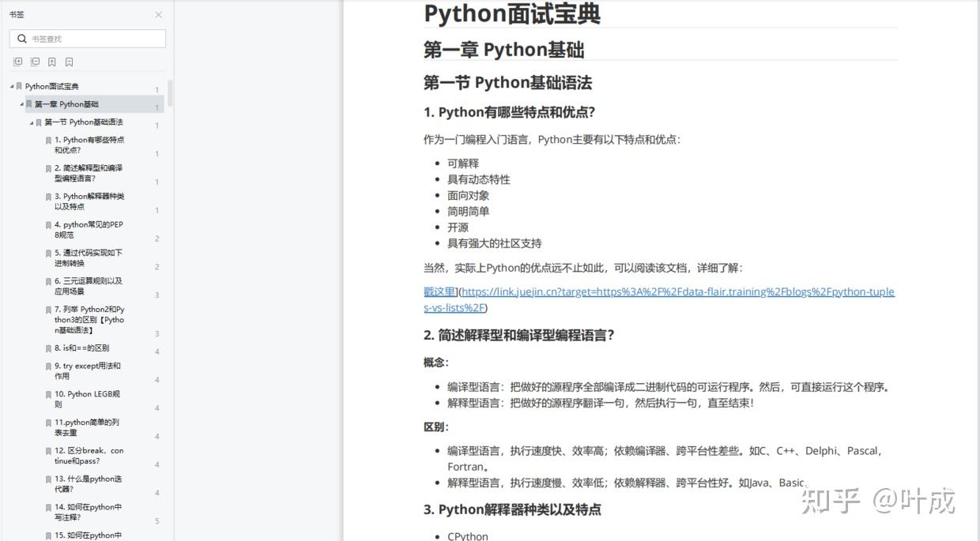The width and height of the screenshot is (980, 541).
Task: Open the 戳这里 hyperlink
Action: point(438,291)
